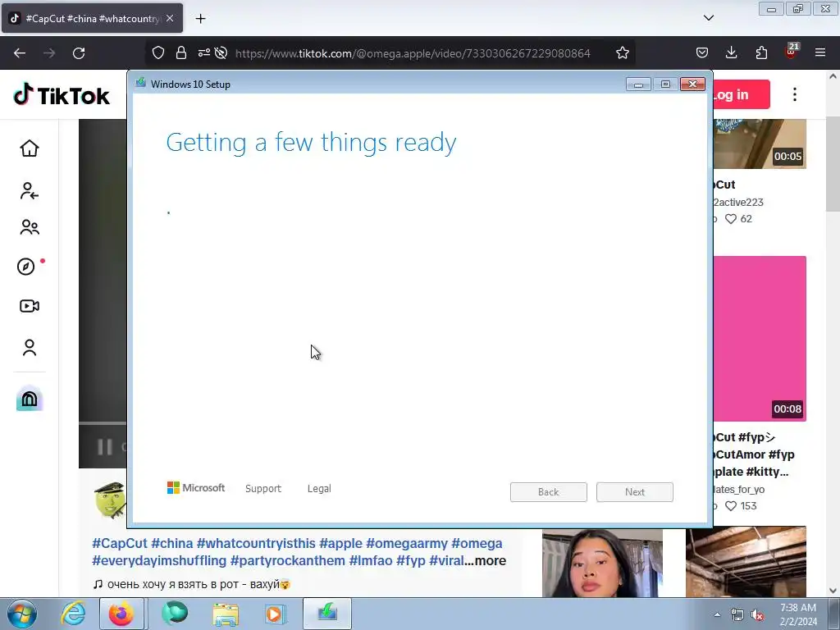Go back with the browser back arrow
Image resolution: width=840 pixels, height=630 pixels.
pyautogui.click(x=20, y=53)
